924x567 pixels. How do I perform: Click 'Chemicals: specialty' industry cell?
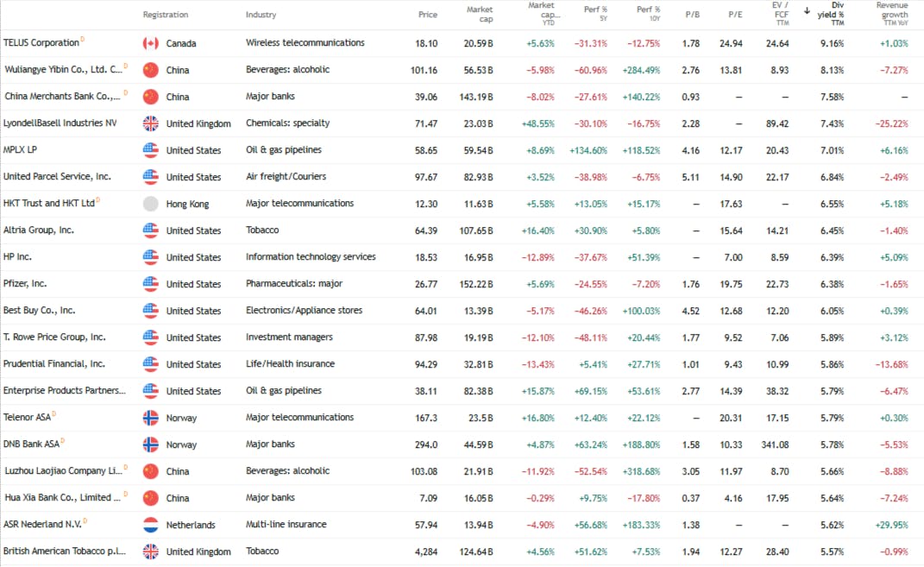pyautogui.click(x=287, y=123)
